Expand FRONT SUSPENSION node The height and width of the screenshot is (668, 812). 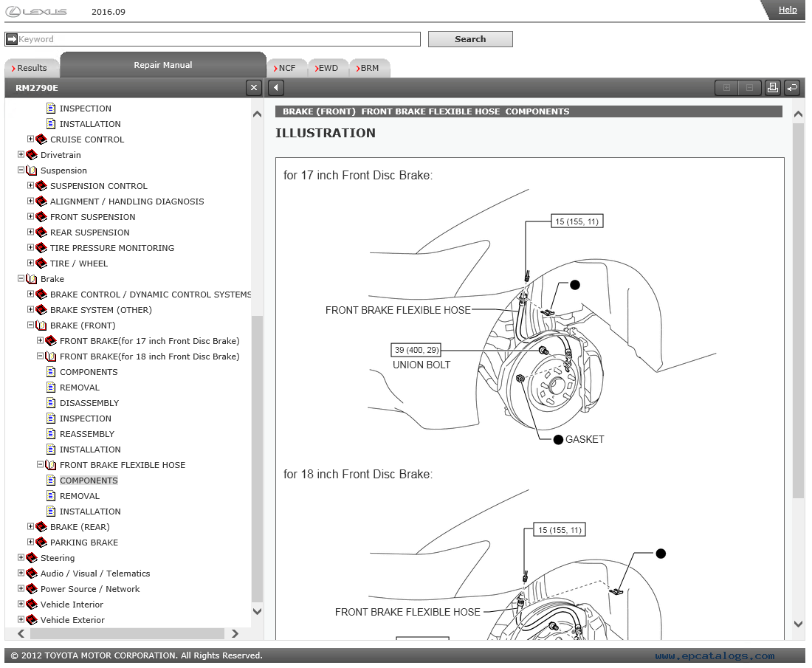coord(30,216)
